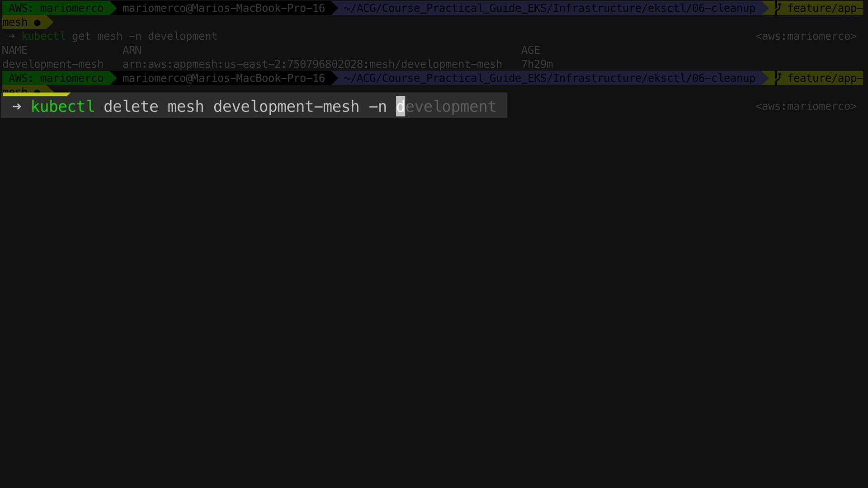Click the git branch icon in second prompt
This screenshot has width=868, height=488.
[778, 78]
